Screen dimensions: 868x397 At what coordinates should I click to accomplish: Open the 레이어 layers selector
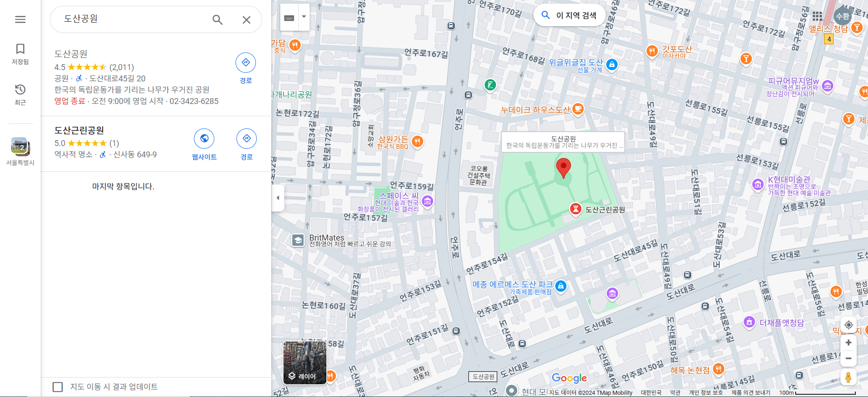(x=305, y=363)
